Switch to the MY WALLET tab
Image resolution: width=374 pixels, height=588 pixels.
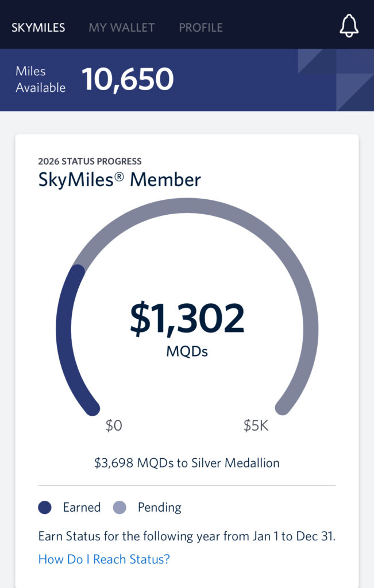coord(122,28)
